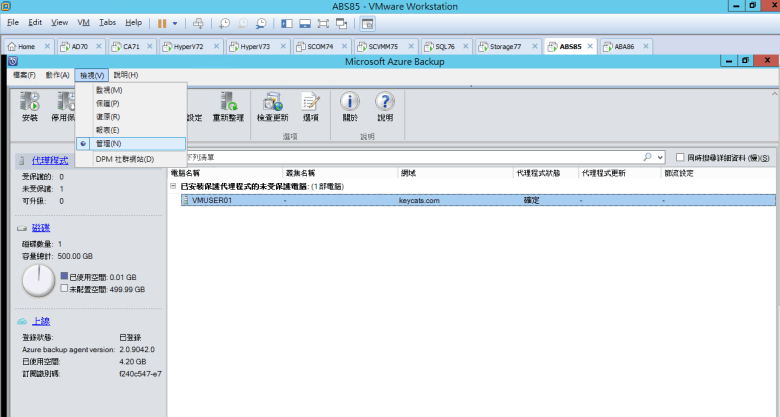Enable the 同時搜尋詳細資料 checkbox
The height and width of the screenshot is (417, 780).
[681, 158]
